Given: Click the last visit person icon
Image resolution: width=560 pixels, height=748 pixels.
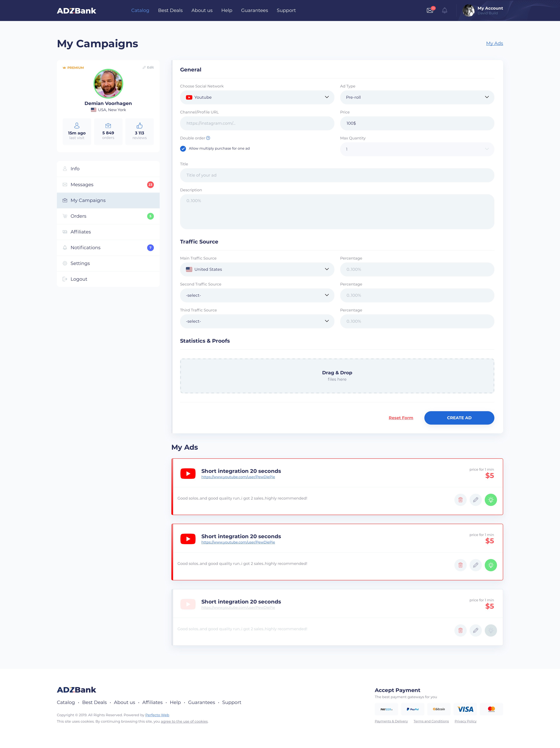Looking at the screenshot, I should (x=77, y=125).
